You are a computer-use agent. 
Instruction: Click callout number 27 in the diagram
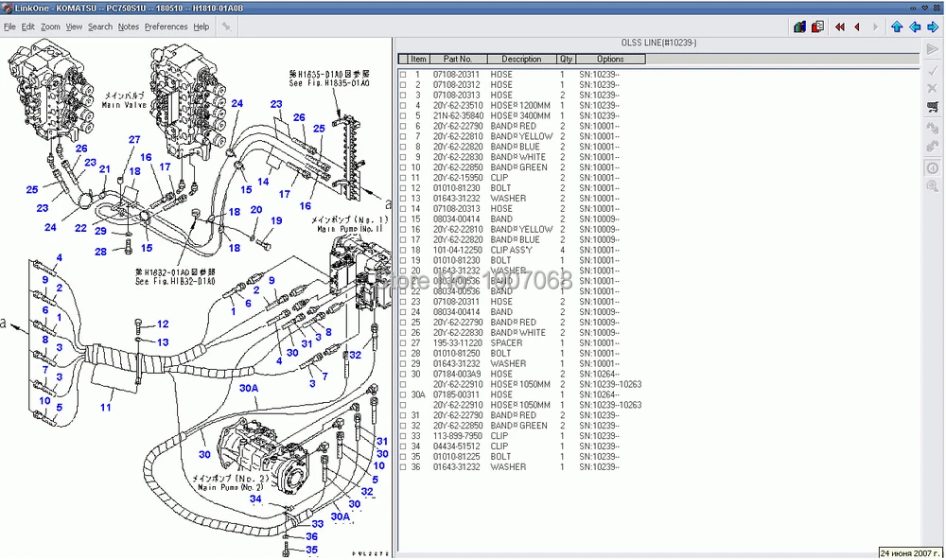pyautogui.click(x=134, y=139)
